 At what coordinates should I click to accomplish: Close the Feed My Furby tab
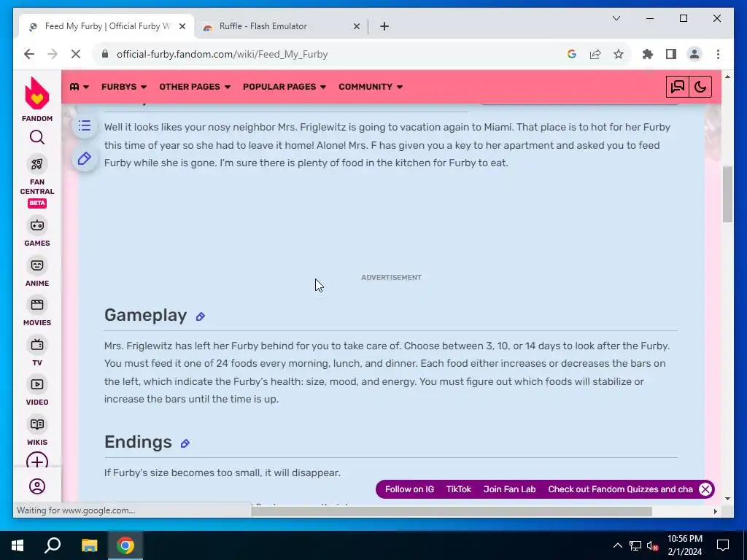coord(182,27)
